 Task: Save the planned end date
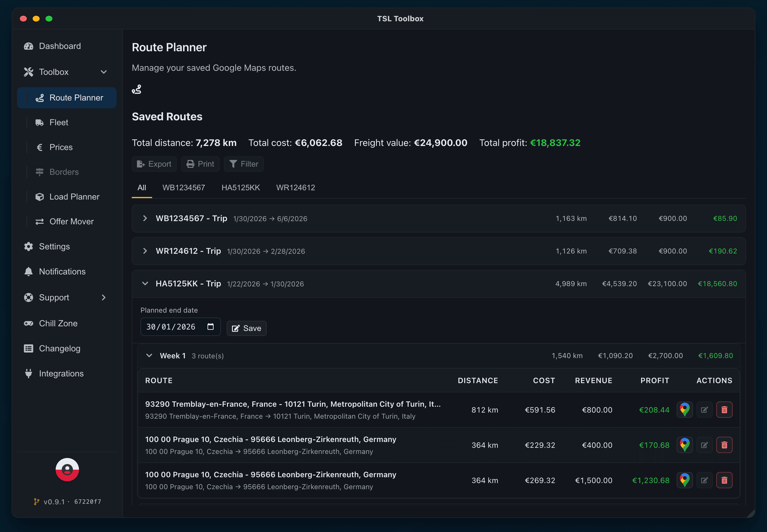(x=246, y=328)
